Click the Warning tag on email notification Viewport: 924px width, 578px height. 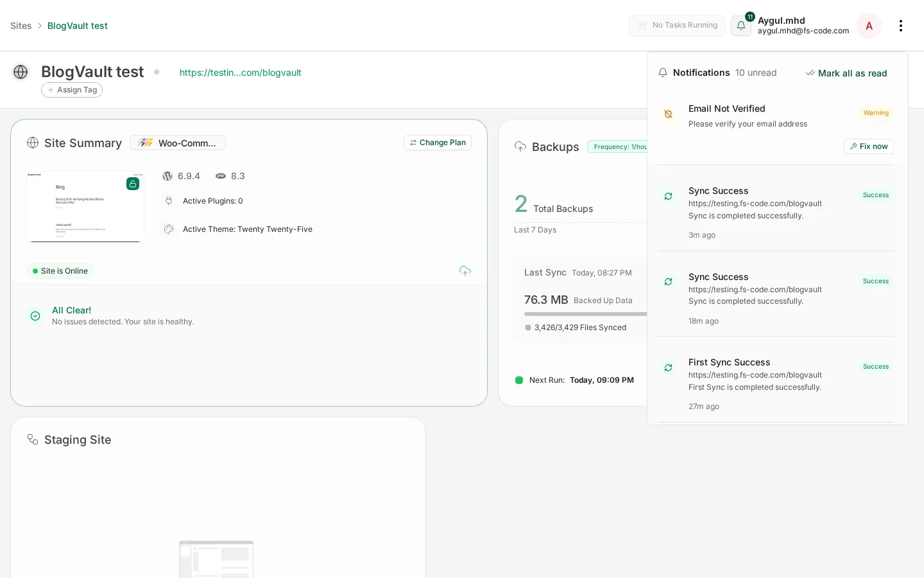pyautogui.click(x=876, y=113)
